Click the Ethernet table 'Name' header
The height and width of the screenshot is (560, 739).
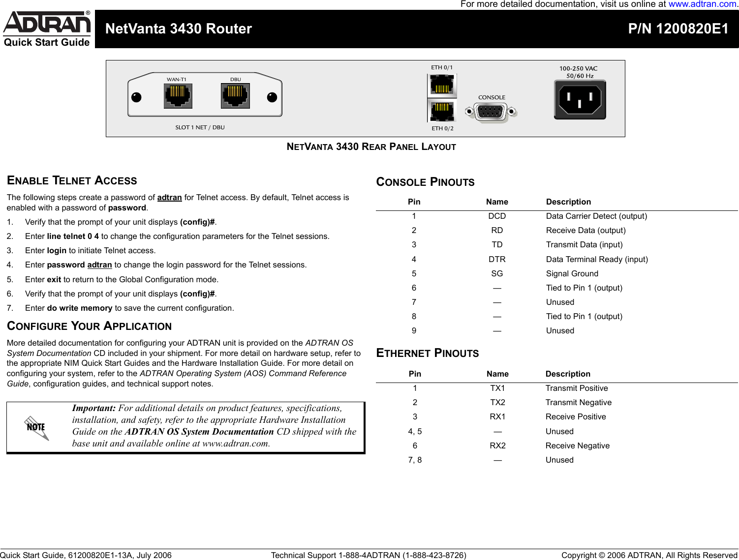point(497,374)
